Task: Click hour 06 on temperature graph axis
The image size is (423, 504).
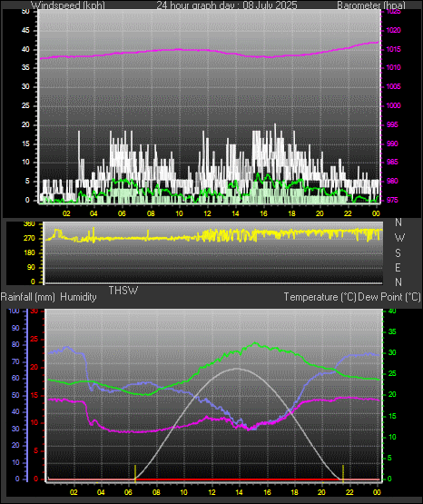Action: point(128,492)
